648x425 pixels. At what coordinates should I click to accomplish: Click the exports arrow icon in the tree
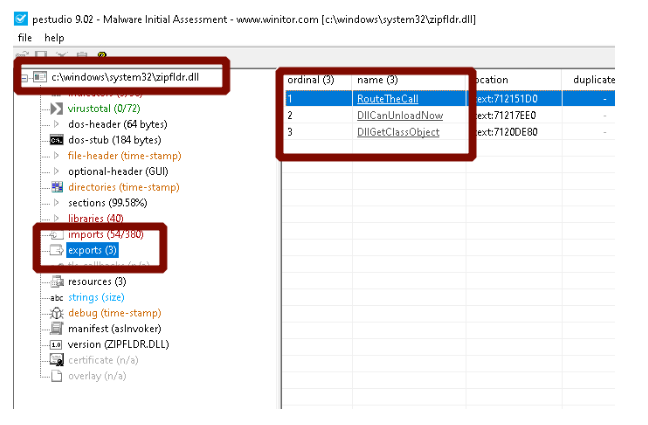click(57, 250)
